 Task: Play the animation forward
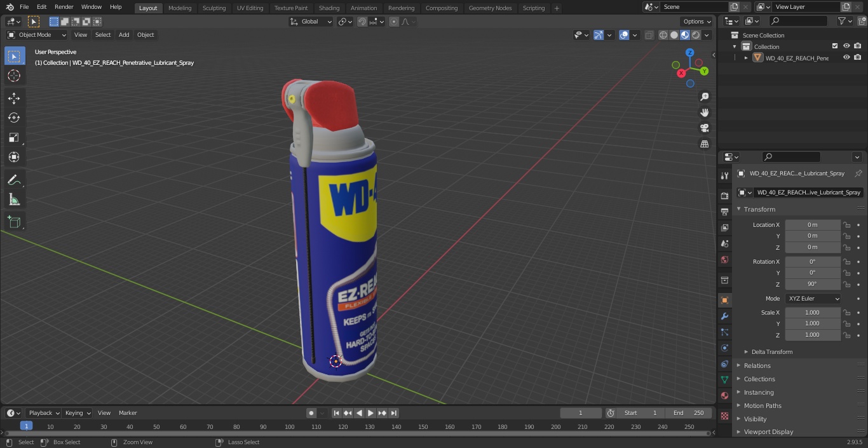[371, 413]
